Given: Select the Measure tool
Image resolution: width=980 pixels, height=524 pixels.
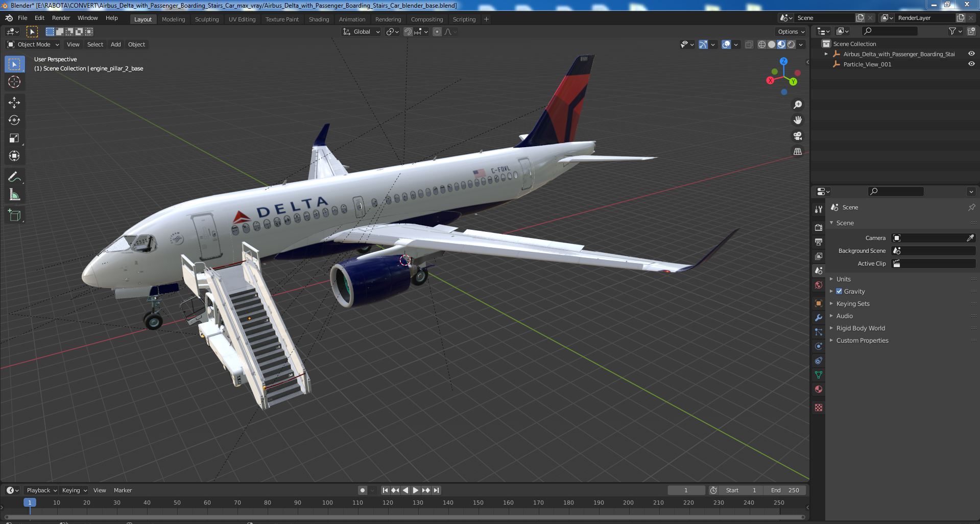Looking at the screenshot, I should 14,195.
